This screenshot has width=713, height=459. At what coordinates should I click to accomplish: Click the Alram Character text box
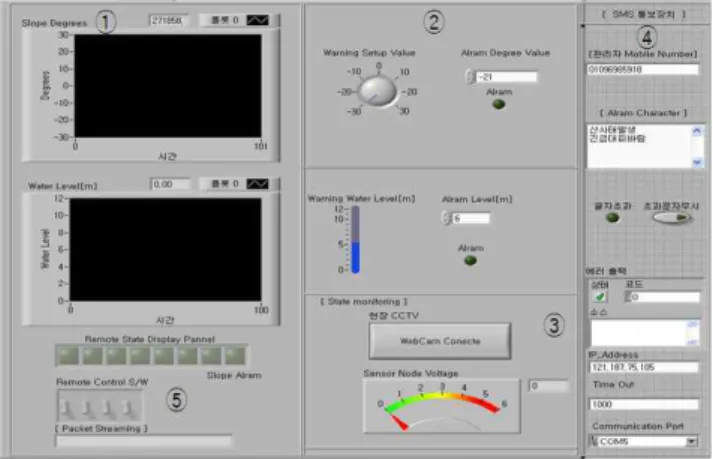tap(639, 146)
